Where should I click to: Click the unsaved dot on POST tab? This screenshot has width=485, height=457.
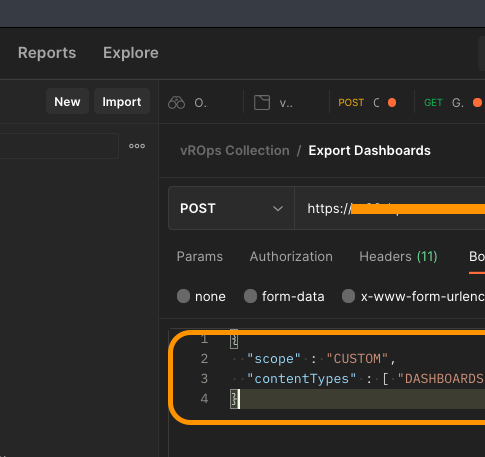click(x=392, y=103)
